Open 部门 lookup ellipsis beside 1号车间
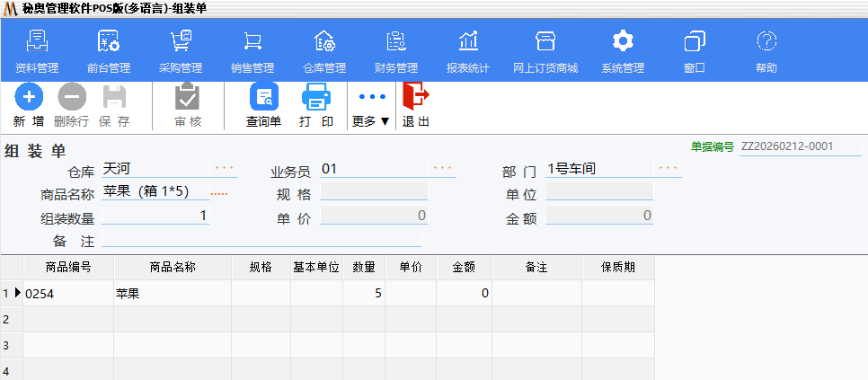The height and width of the screenshot is (380, 868). [x=668, y=168]
